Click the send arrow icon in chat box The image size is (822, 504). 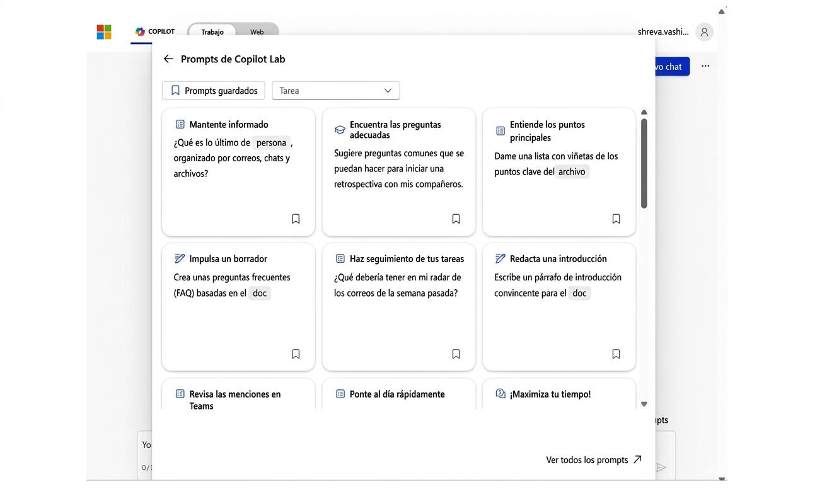[x=661, y=467]
